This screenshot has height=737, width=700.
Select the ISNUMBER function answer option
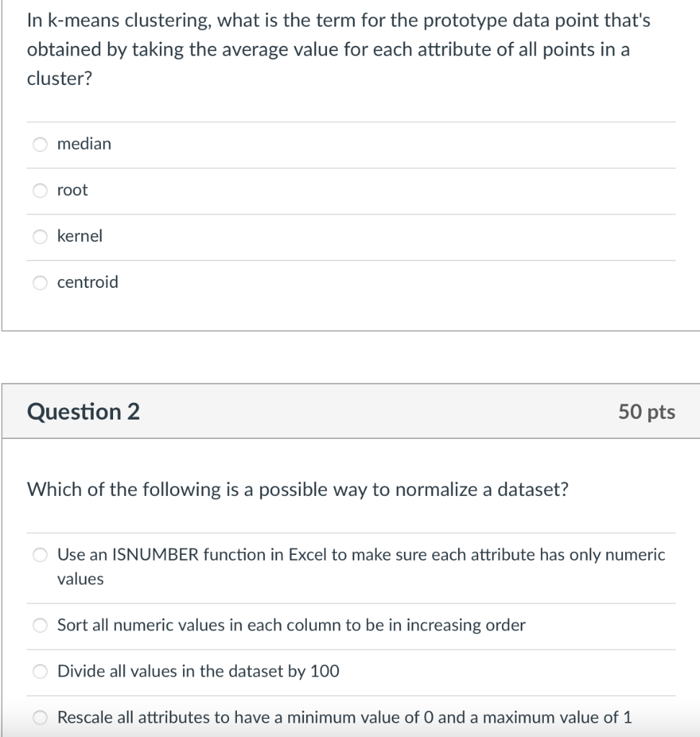click(40, 555)
